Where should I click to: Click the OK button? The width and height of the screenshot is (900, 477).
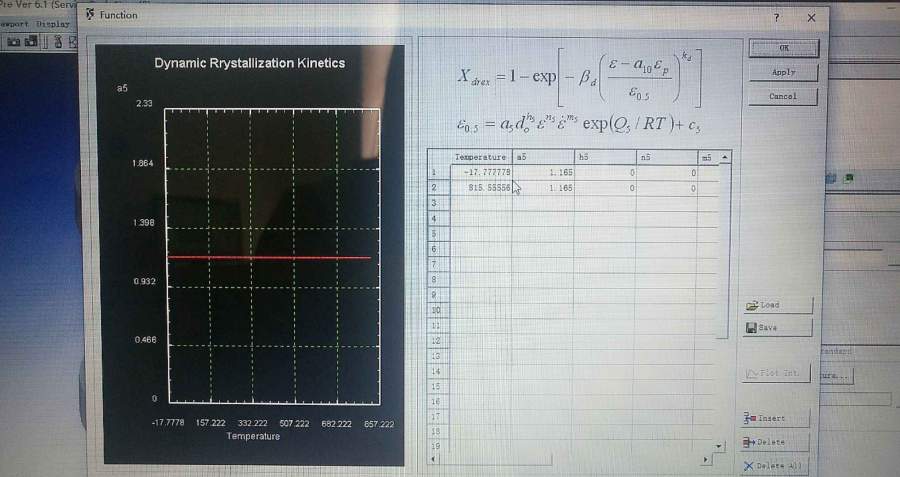pyautogui.click(x=783, y=48)
